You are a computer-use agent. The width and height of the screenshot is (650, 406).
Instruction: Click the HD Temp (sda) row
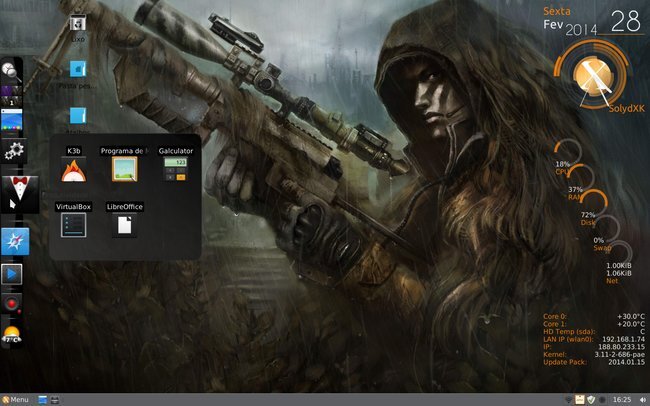point(594,332)
